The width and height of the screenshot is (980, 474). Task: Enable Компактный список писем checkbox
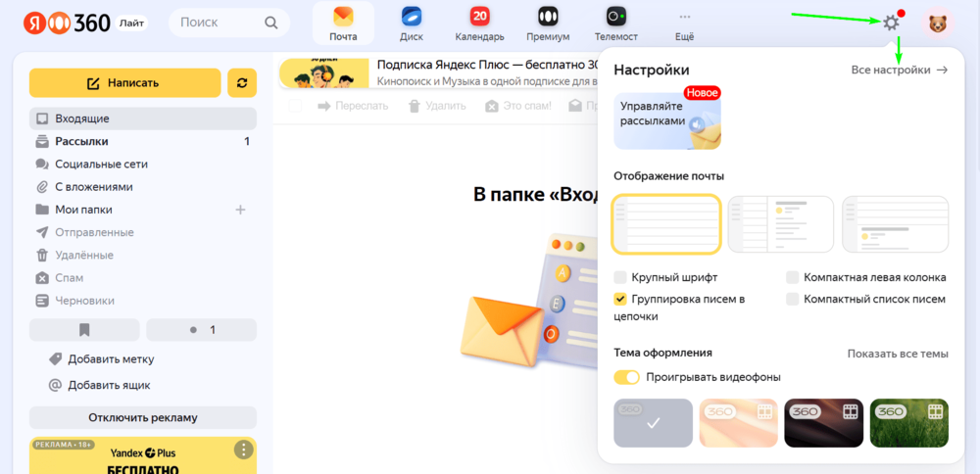coord(793,299)
